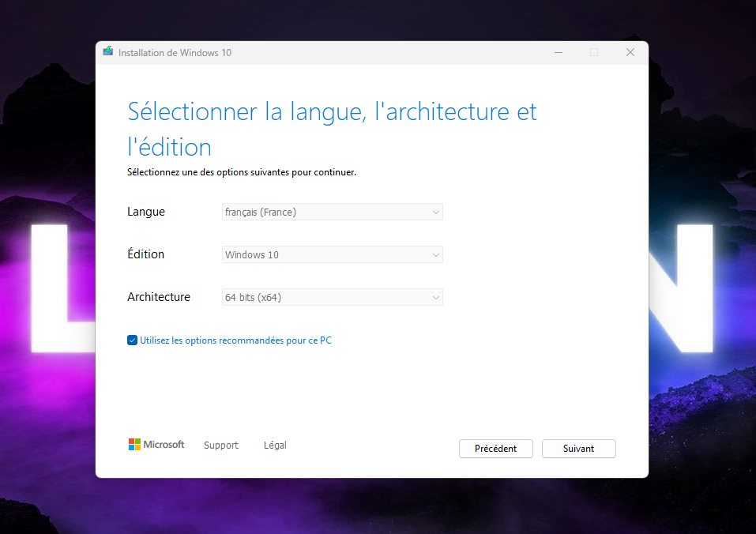Minimize the Installation de Windows 10 window
This screenshot has height=534, width=756.
tap(559, 52)
